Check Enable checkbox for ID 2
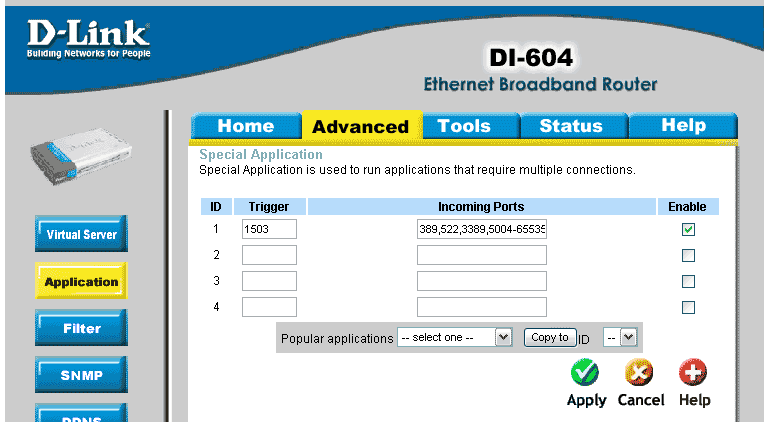Viewport: 764px width, 422px height. click(x=688, y=255)
